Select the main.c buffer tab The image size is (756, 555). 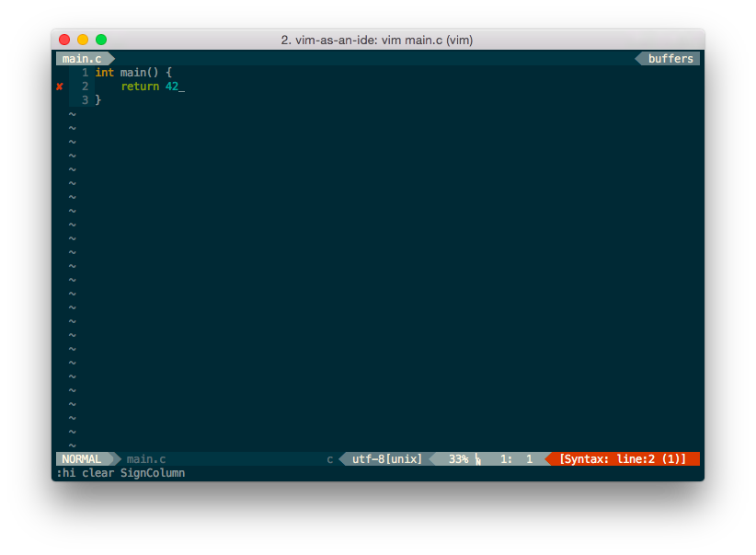click(83, 59)
